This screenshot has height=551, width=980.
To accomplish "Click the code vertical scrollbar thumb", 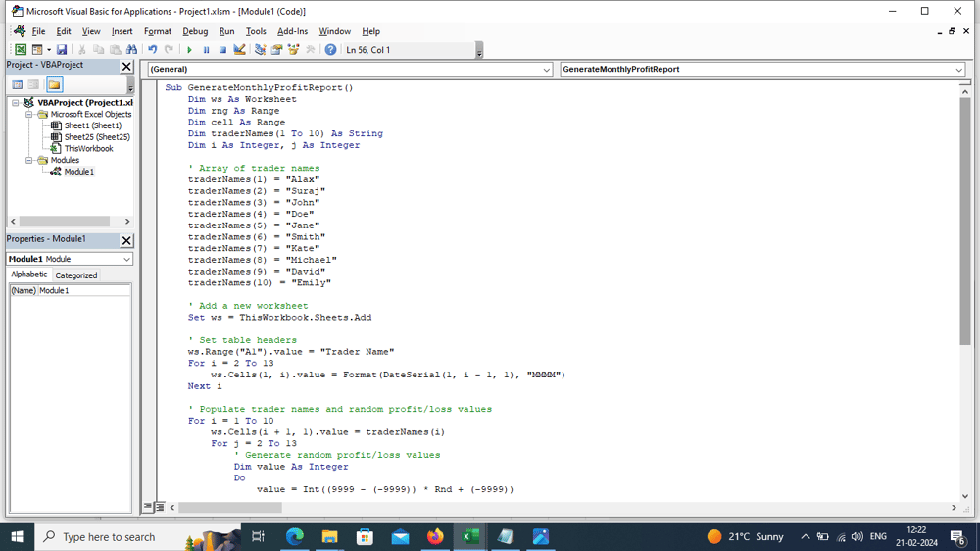I will (965, 222).
